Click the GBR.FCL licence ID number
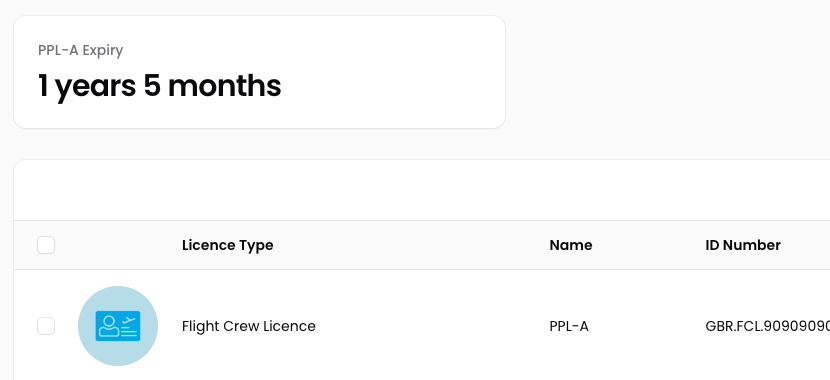The image size is (830, 380). pyautogui.click(x=768, y=326)
